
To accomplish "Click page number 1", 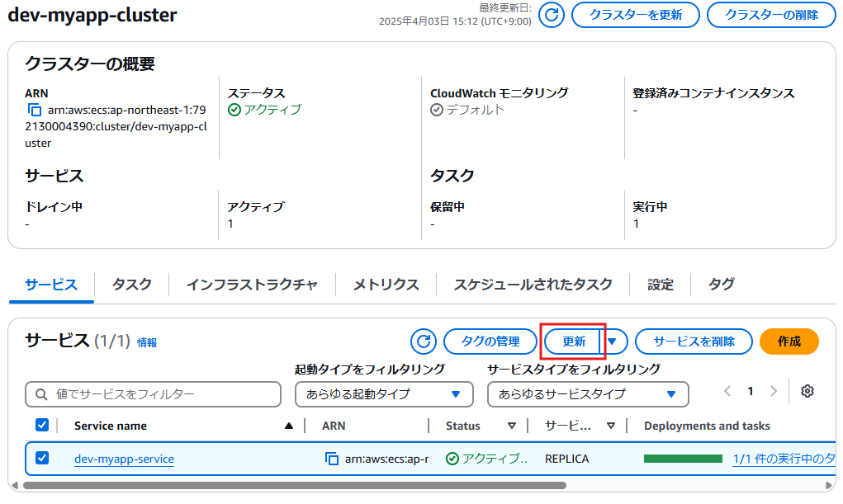I will [751, 391].
